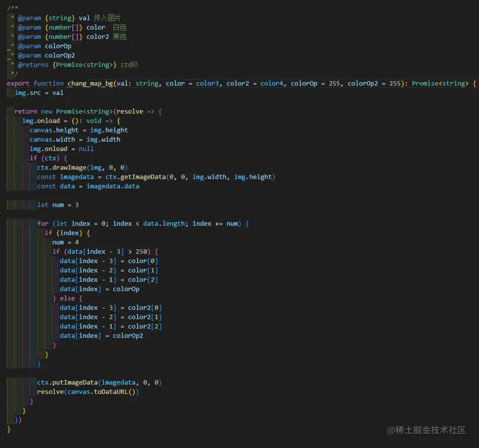Click the line 'num = 4'
The height and width of the screenshot is (448, 479).
point(65,242)
